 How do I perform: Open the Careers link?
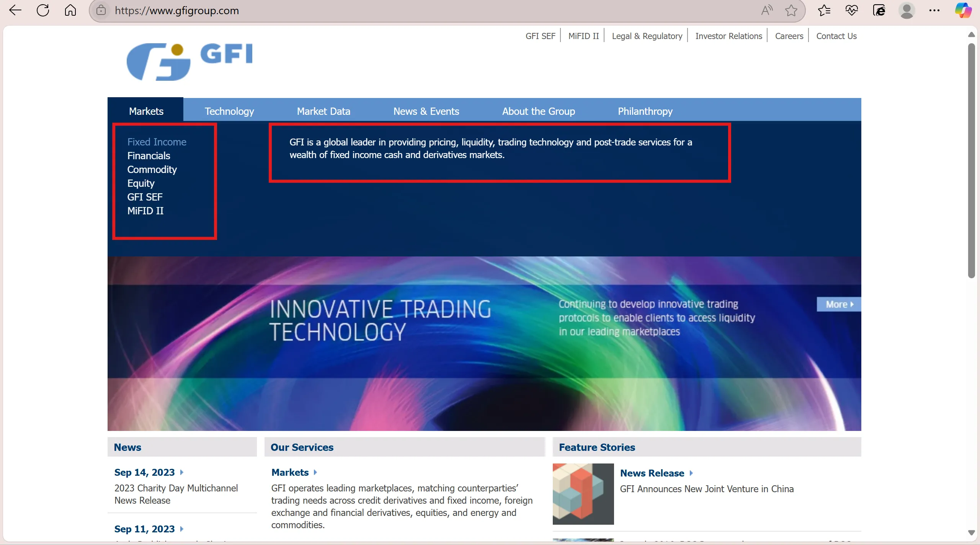click(x=789, y=36)
